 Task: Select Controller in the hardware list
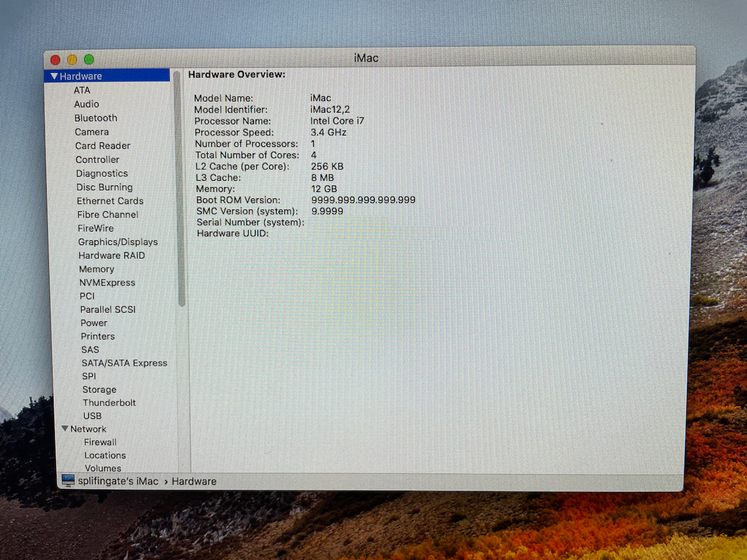[x=97, y=160]
